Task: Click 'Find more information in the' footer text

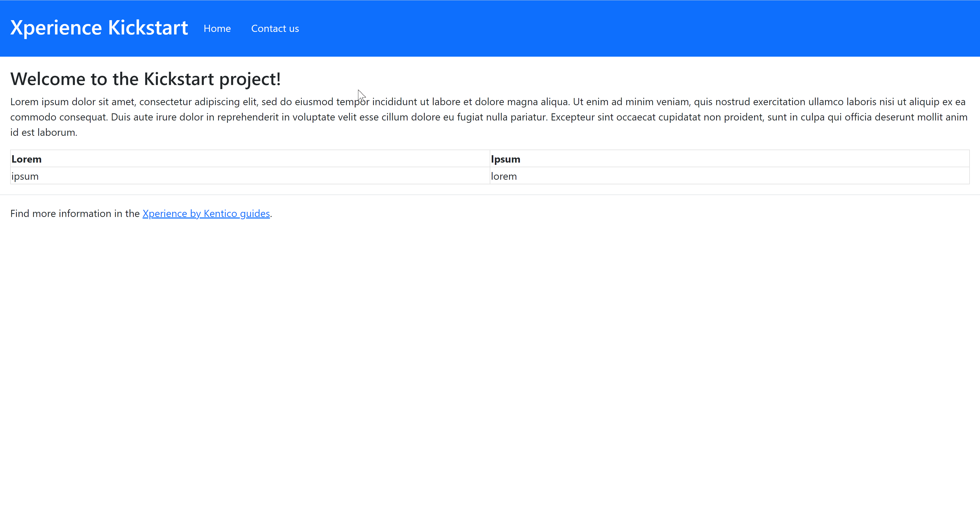Action: [75, 213]
